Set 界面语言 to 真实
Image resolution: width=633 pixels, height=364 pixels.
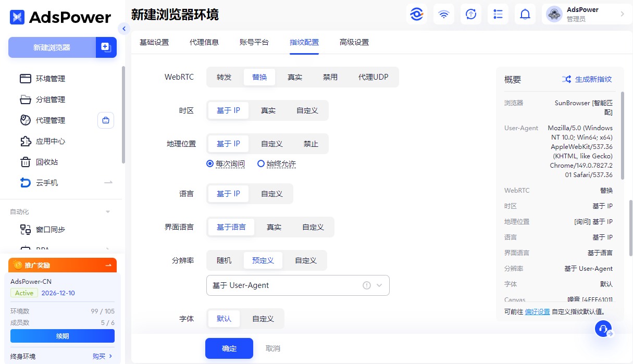[x=274, y=227]
